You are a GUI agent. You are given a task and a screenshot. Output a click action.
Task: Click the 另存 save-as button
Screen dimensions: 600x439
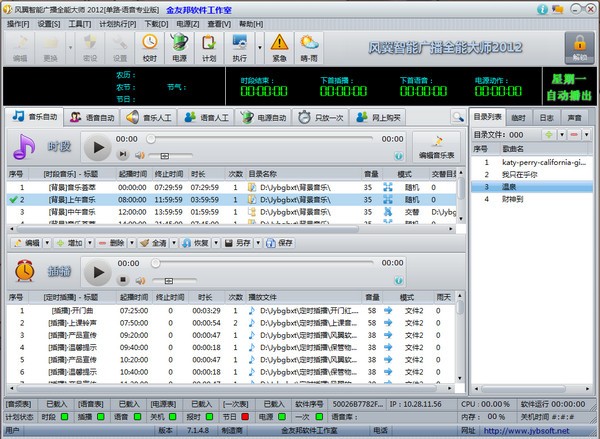point(238,243)
